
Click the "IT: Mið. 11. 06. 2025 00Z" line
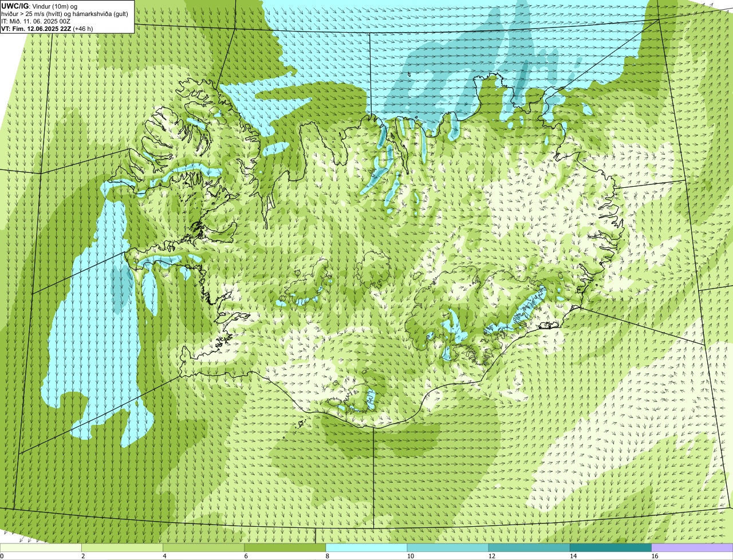click(x=36, y=21)
